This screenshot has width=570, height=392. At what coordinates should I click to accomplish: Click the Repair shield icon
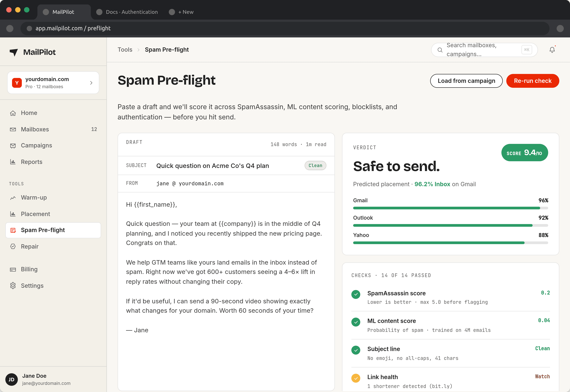pyautogui.click(x=13, y=246)
